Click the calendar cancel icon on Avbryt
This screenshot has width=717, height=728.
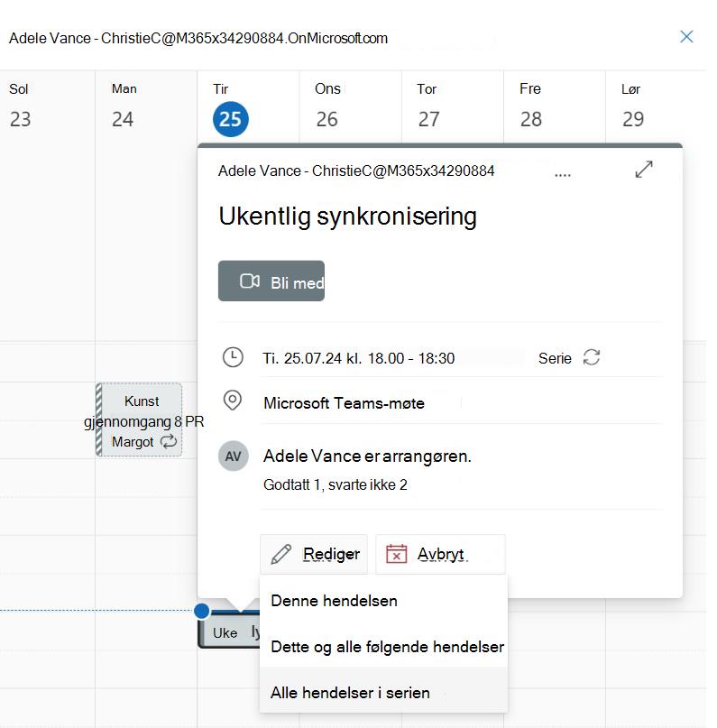[x=396, y=553]
